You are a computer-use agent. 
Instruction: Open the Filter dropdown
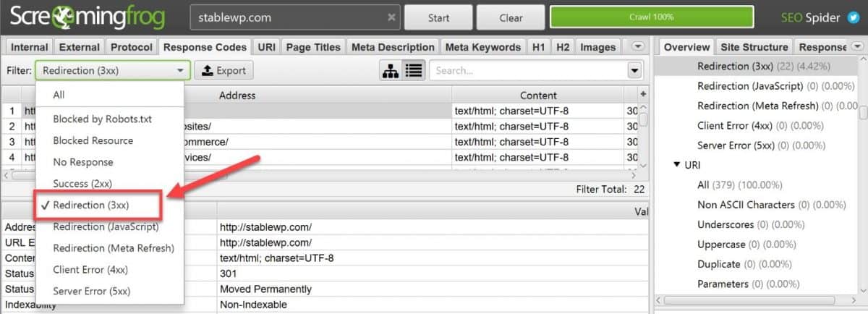coord(113,70)
